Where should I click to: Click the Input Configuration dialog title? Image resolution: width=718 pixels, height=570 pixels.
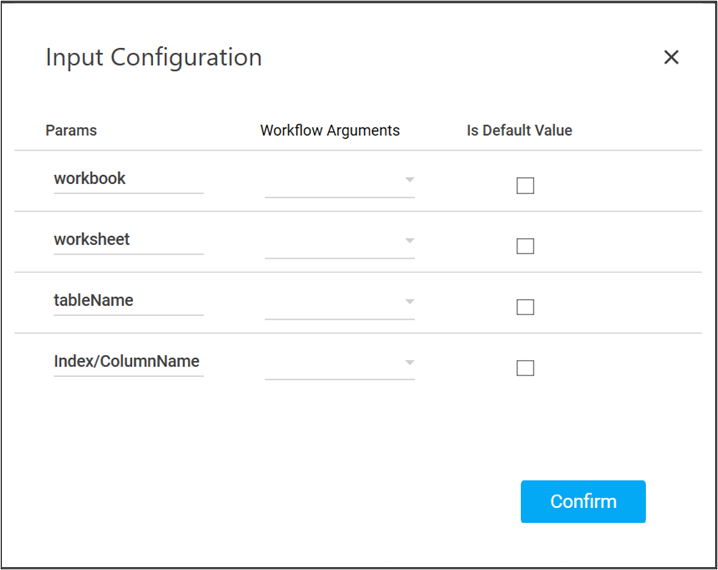154,58
